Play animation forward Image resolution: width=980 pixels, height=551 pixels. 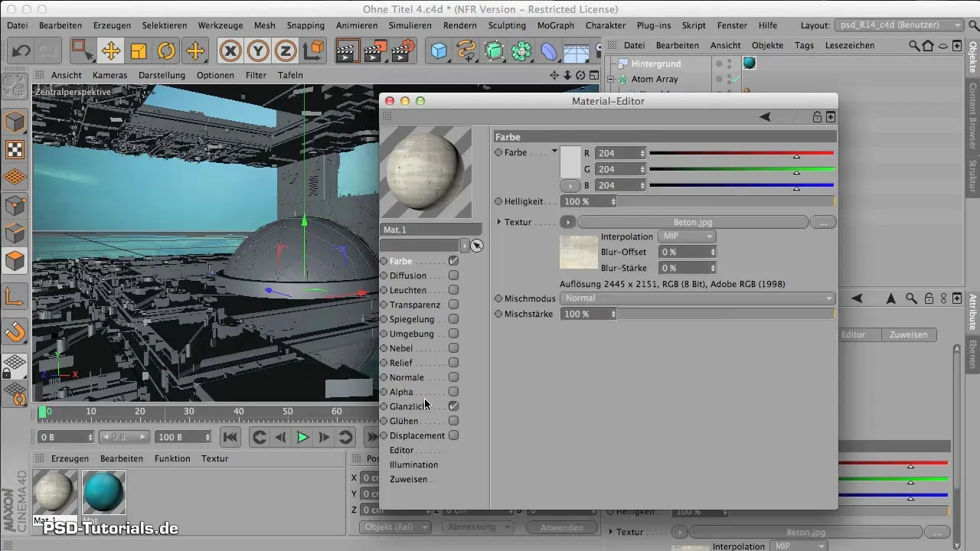click(302, 438)
